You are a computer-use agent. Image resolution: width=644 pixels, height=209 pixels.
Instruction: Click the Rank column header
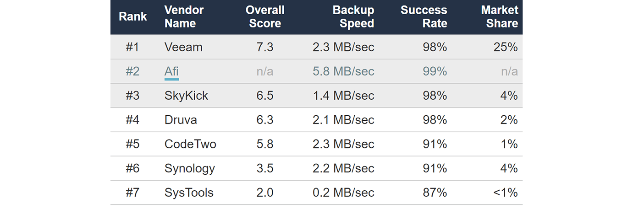[x=132, y=17]
